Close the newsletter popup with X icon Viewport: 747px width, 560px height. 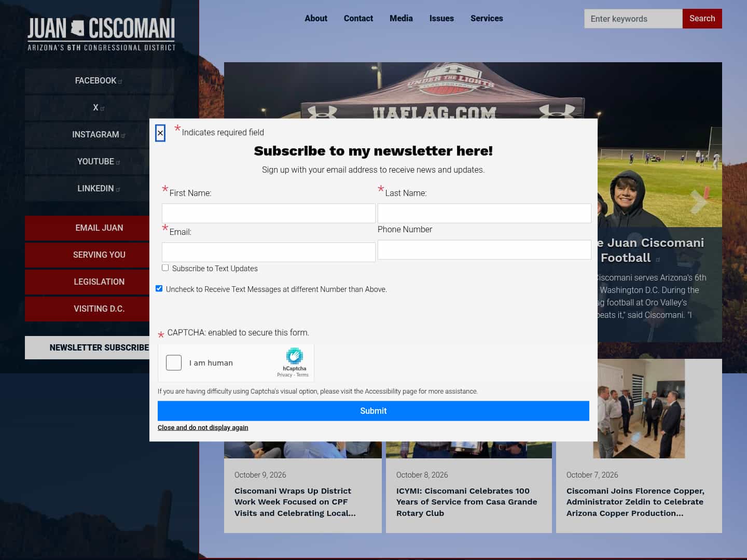[160, 133]
